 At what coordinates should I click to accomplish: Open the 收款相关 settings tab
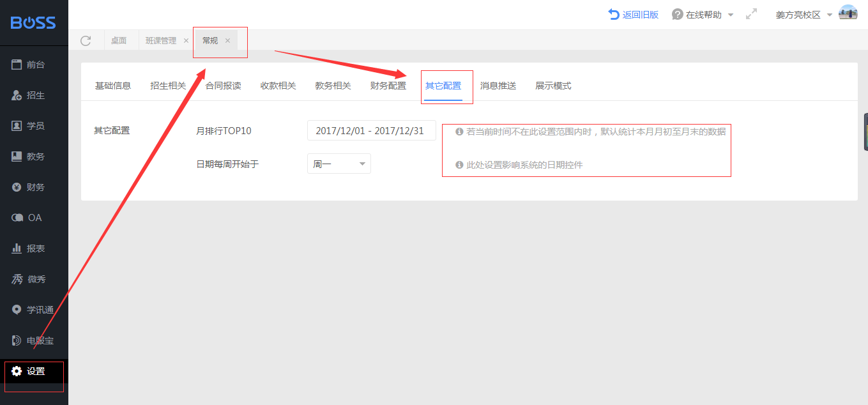(x=278, y=86)
